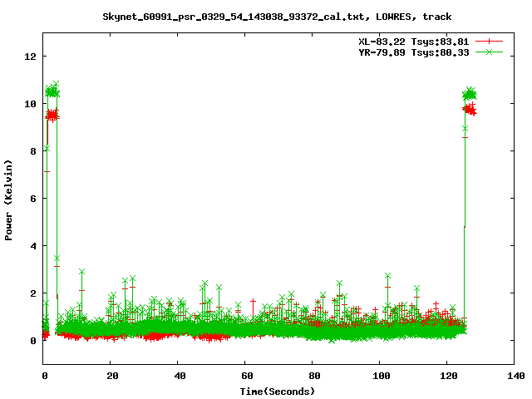Click the red XL legend line sample

[x=490, y=41]
